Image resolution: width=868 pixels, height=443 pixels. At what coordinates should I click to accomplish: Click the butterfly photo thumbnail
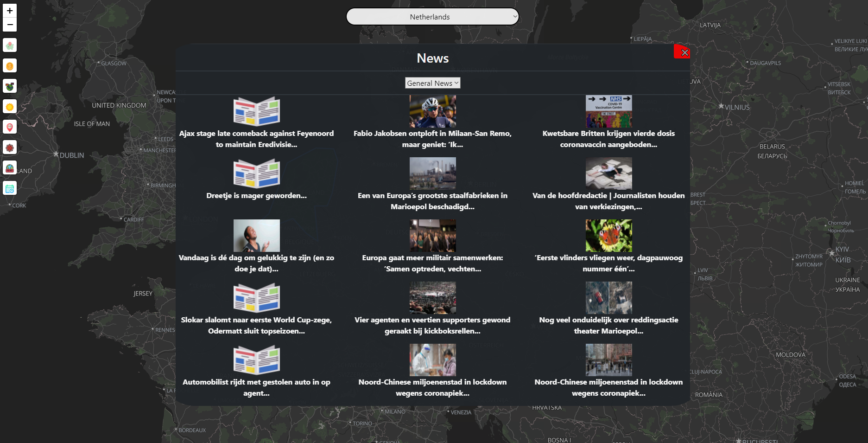pyautogui.click(x=608, y=236)
